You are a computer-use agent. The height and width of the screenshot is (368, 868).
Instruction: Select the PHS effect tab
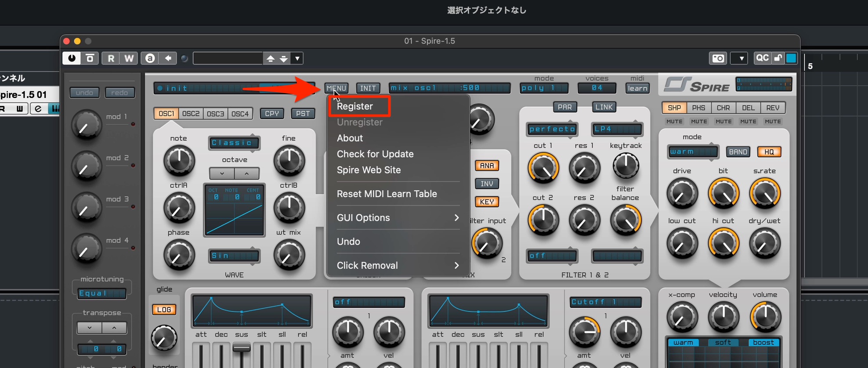tap(698, 108)
